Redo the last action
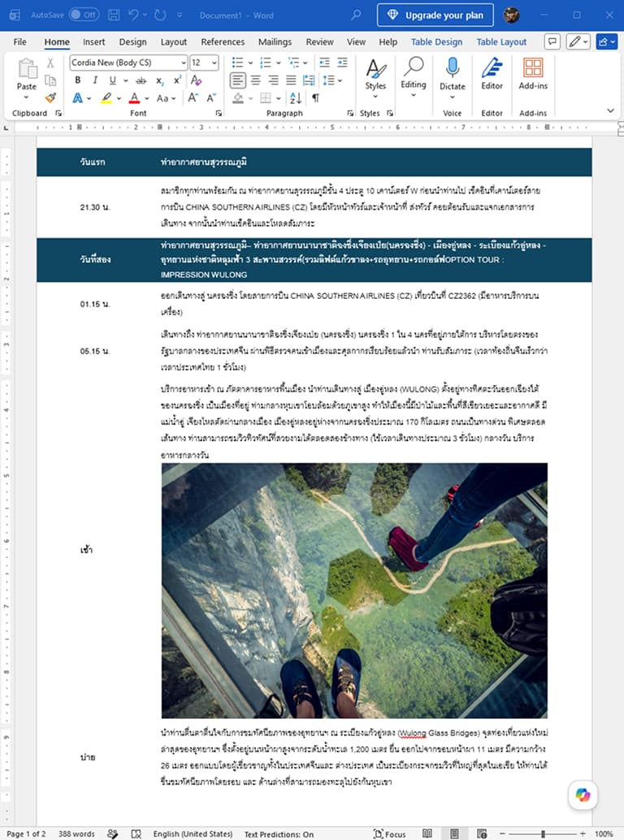The image size is (624, 840). click(159, 15)
